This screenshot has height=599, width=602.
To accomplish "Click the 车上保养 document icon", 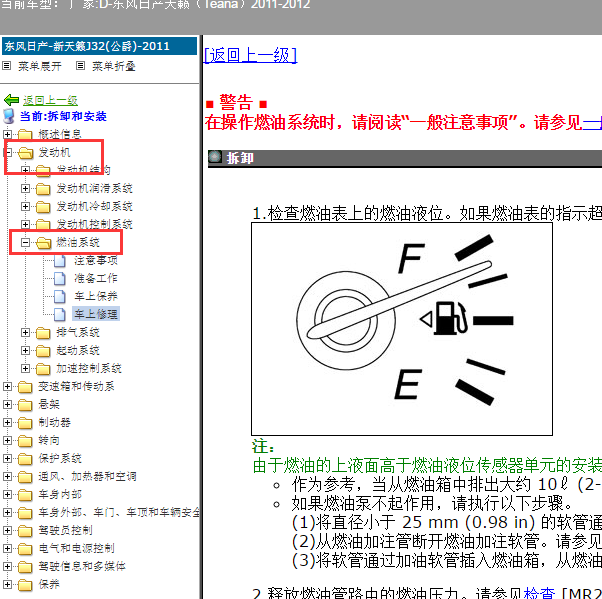I will (60, 296).
